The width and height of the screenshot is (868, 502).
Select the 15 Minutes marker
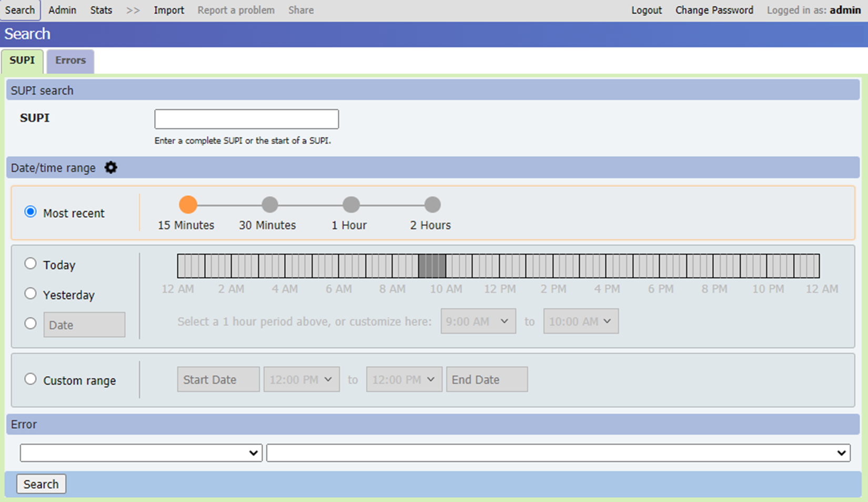[188, 205]
